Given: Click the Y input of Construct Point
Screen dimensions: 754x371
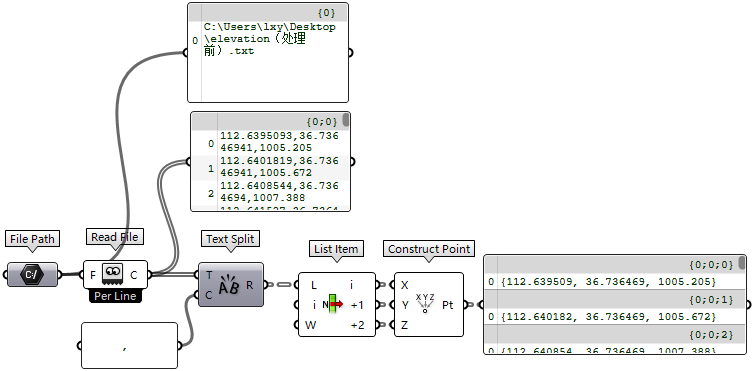Looking at the screenshot, I should (404, 305).
